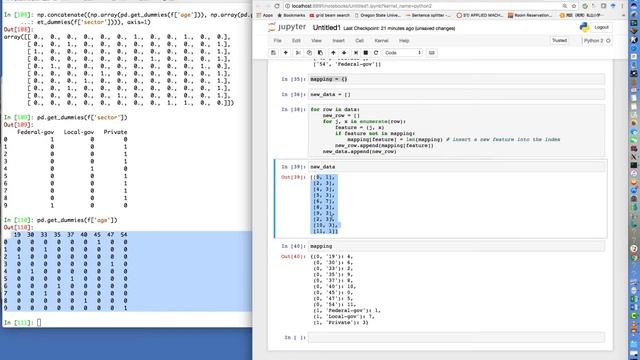Viewport: 640px width, 360px height.
Task: Restart kernel using circular arrow icon
Action: (x=376, y=53)
